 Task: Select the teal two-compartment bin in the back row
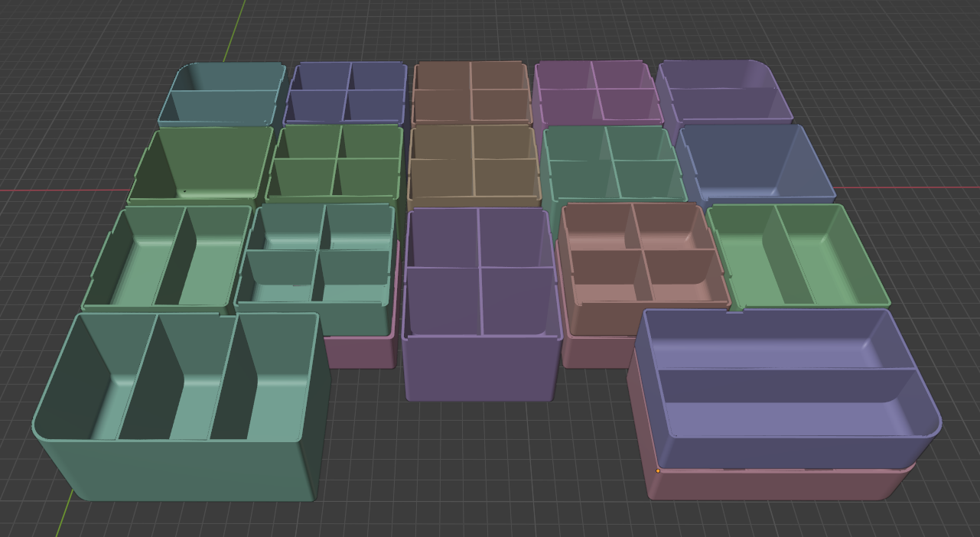click(x=222, y=92)
